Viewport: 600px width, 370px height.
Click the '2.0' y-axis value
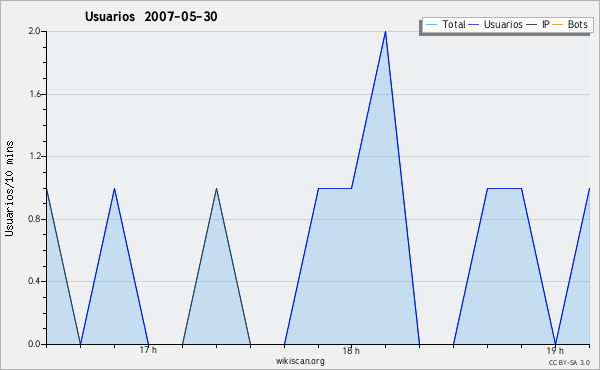click(34, 31)
